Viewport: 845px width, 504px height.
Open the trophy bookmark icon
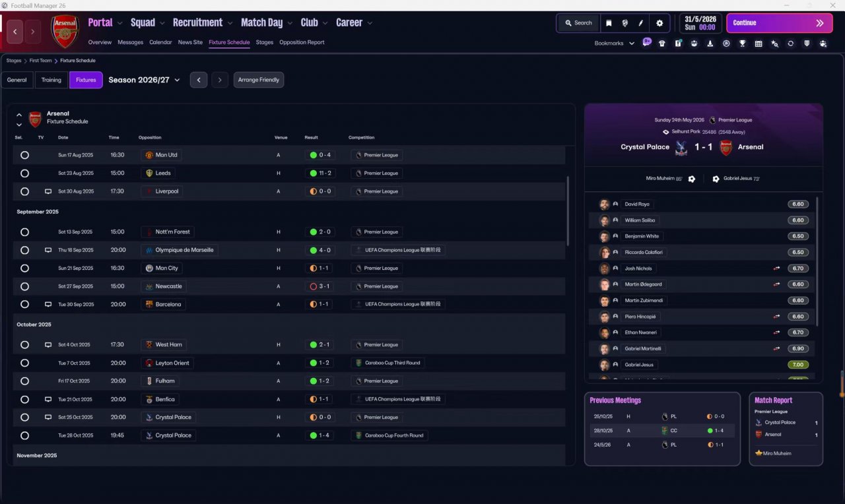(x=743, y=44)
